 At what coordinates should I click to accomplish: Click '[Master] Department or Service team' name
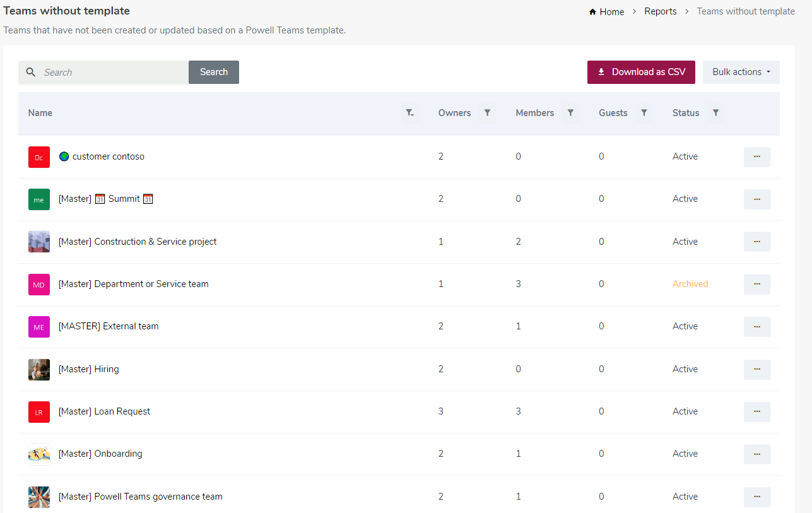click(134, 284)
